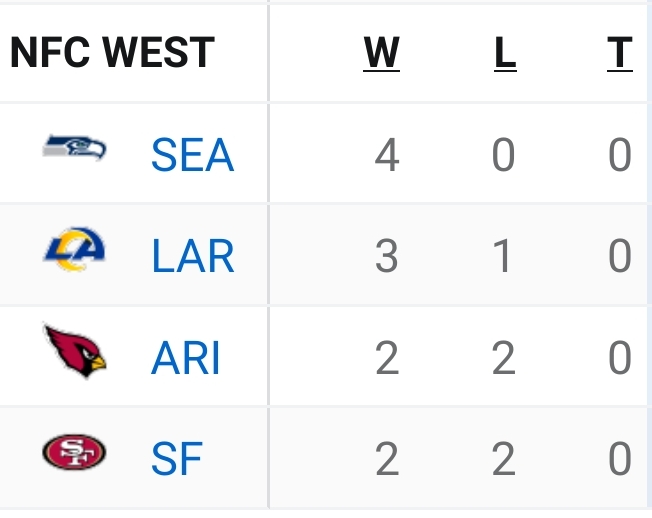Open the SF team link
Screen dimensions: 652x518
(177, 459)
